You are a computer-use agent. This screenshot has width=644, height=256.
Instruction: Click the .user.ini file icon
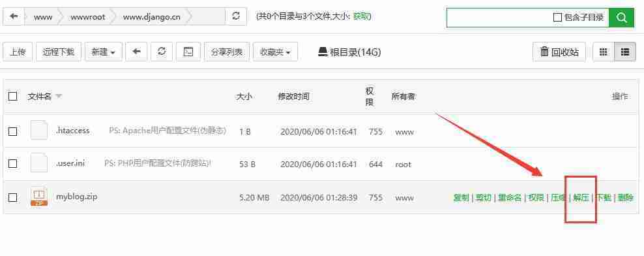click(x=39, y=163)
